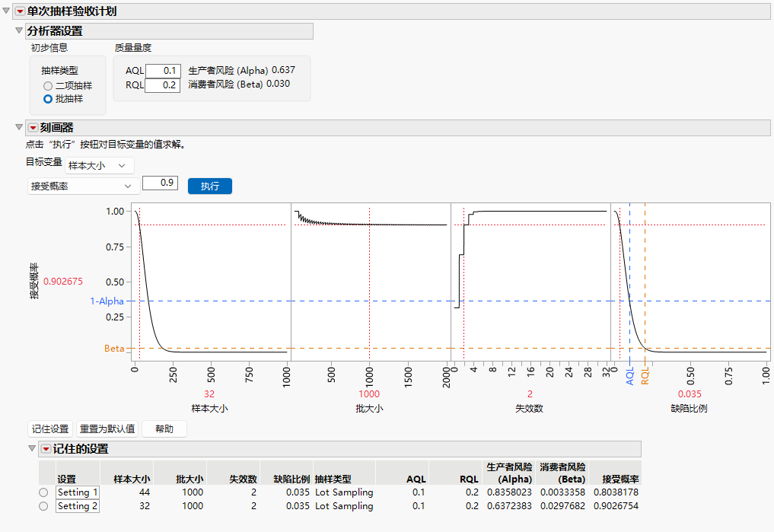774x532 pixels.
Task: Click the 1-Alpha reference line label
Action: tap(107, 301)
